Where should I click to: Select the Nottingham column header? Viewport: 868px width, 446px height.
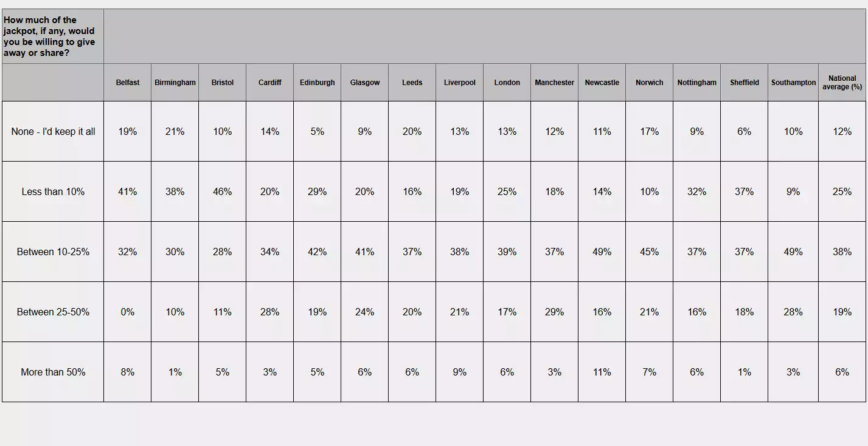(x=697, y=83)
